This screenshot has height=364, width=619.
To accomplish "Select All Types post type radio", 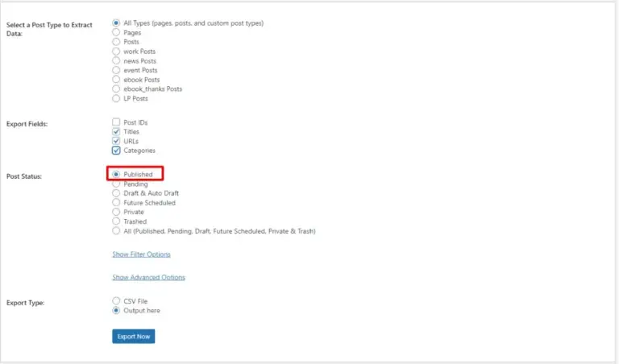I will pos(116,23).
